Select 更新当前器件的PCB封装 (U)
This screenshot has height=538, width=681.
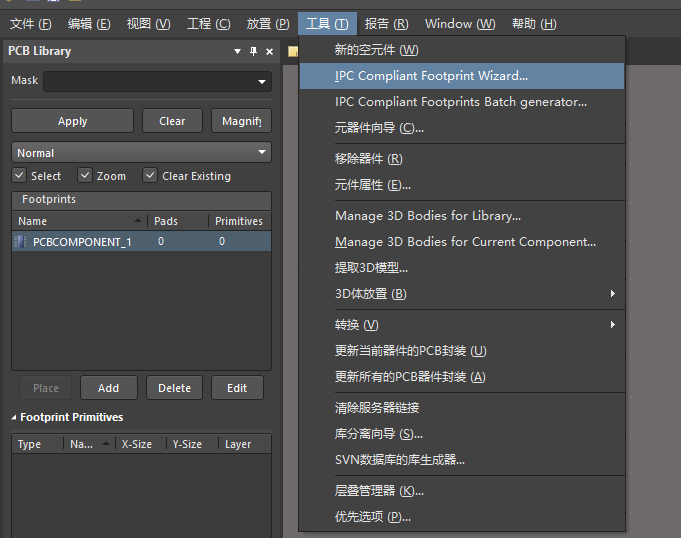pyautogui.click(x=462, y=351)
